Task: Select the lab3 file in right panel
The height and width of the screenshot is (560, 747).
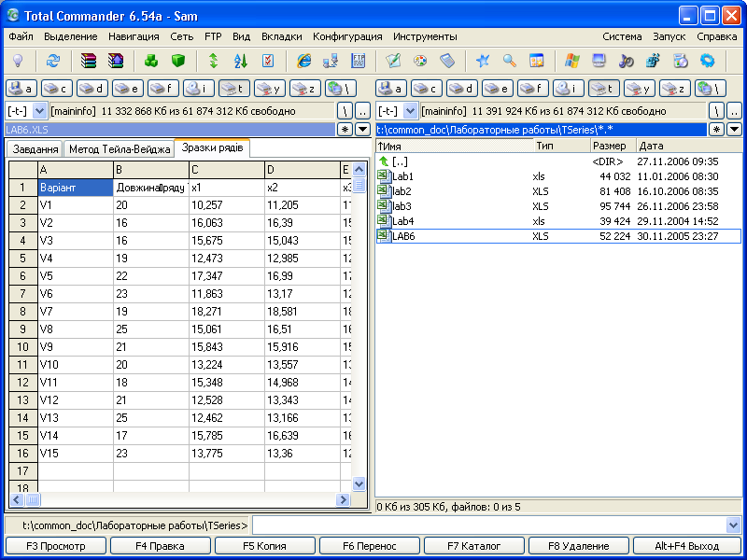Action: [x=558, y=206]
